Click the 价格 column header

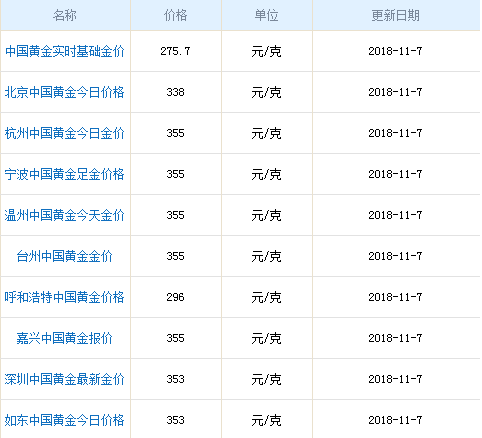[175, 15]
